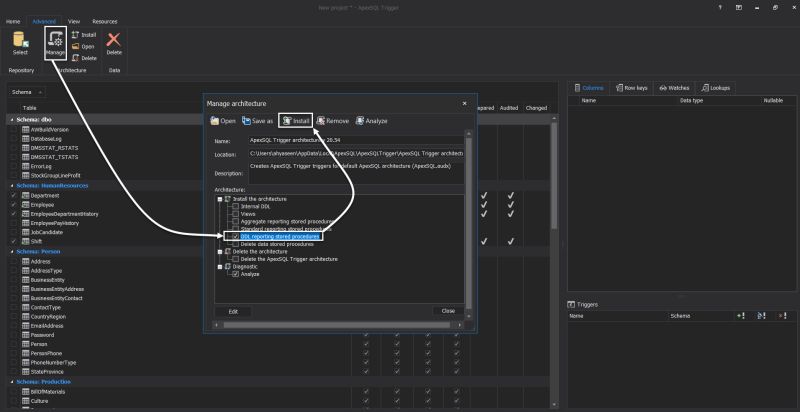Click Save as in Manage architecture toolbar

(258, 121)
